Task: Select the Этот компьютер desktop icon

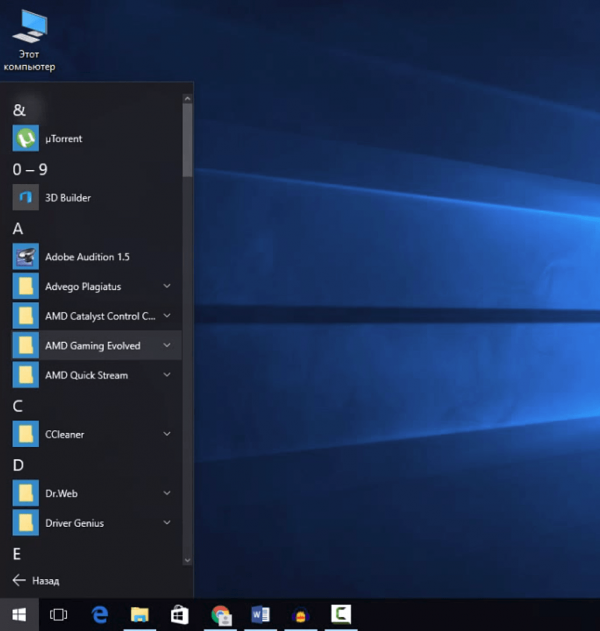Action: tap(29, 40)
